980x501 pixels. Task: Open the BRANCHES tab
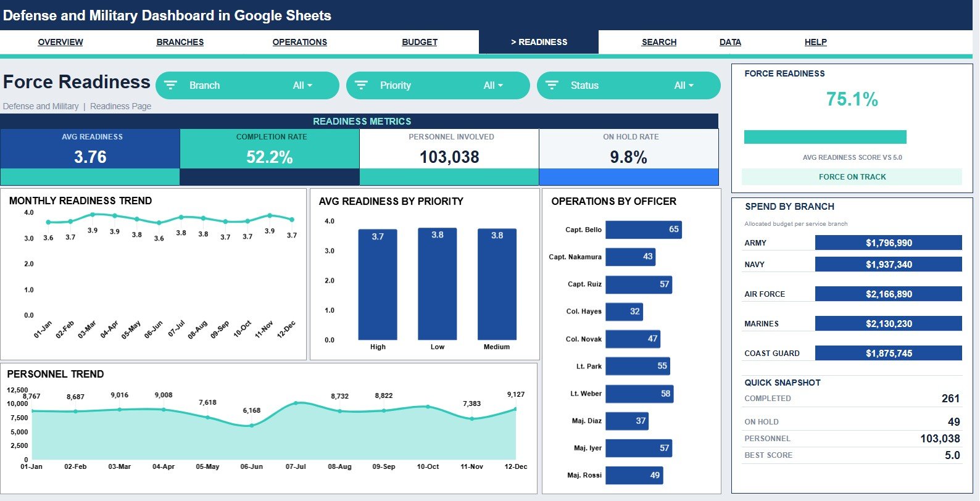click(180, 42)
